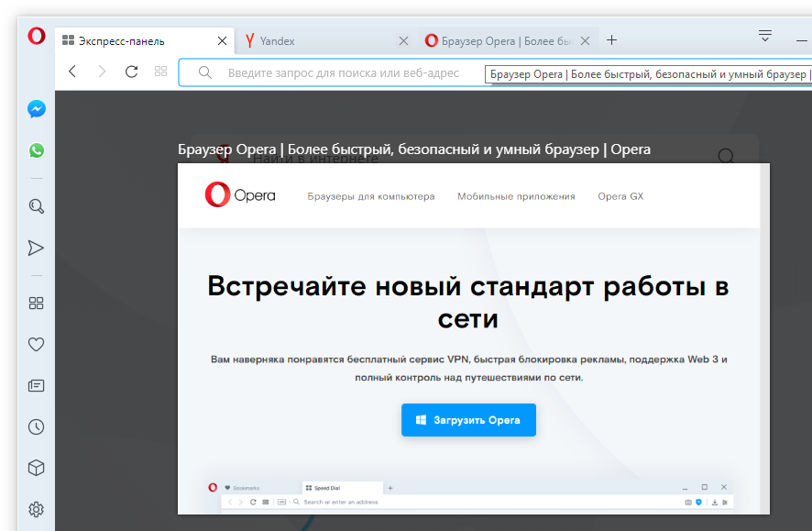This screenshot has width=812, height=531.
Task: Switch to the Экспресс-панель tab
Action: (145, 41)
